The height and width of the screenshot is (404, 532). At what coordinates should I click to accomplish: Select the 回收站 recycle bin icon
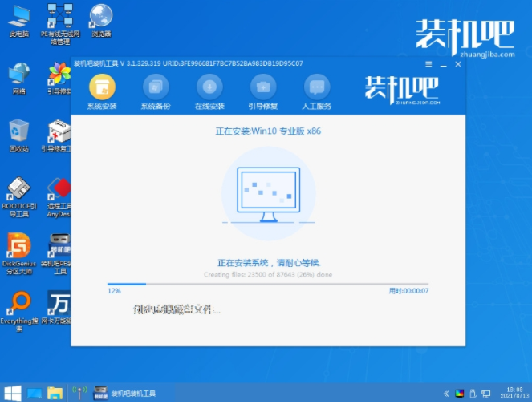[x=19, y=135]
